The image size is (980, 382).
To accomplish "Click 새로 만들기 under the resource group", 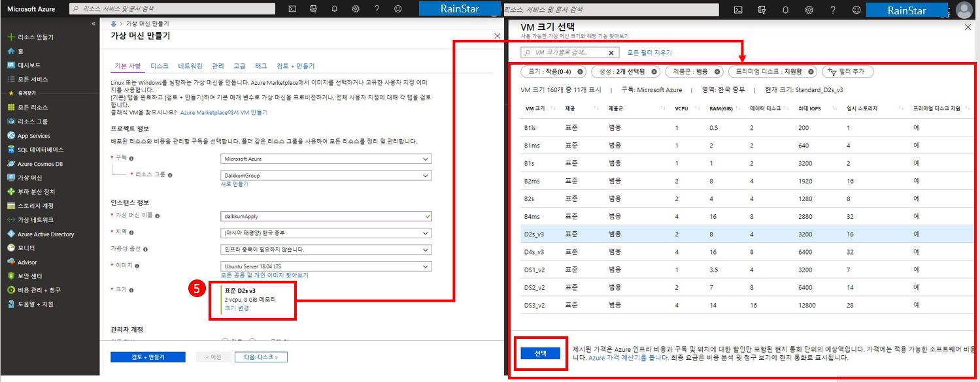I will coord(235,184).
